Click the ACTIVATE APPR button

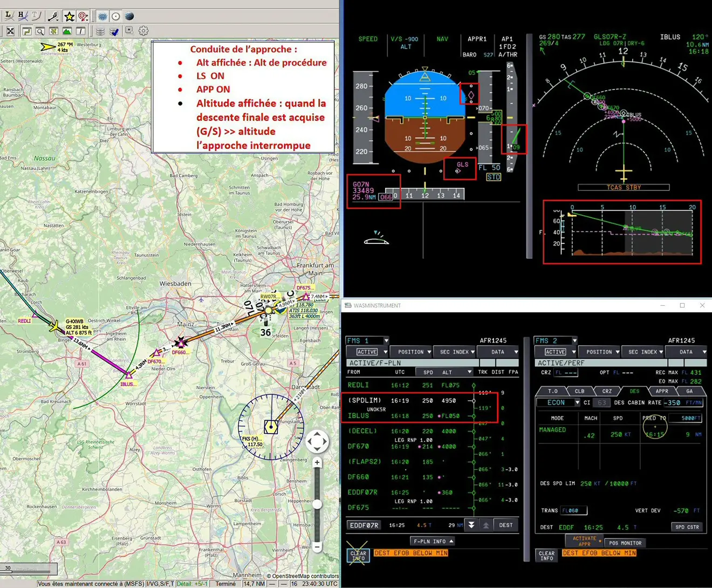click(585, 541)
